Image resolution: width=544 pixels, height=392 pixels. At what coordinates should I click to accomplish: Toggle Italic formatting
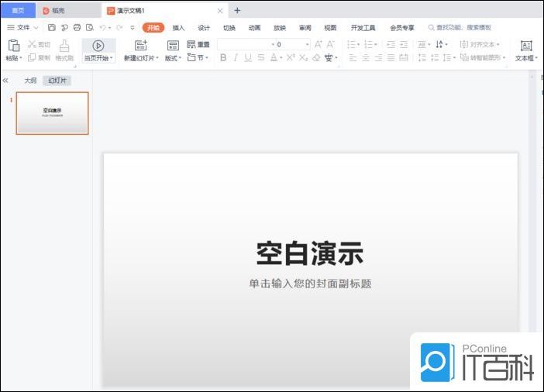(236, 57)
